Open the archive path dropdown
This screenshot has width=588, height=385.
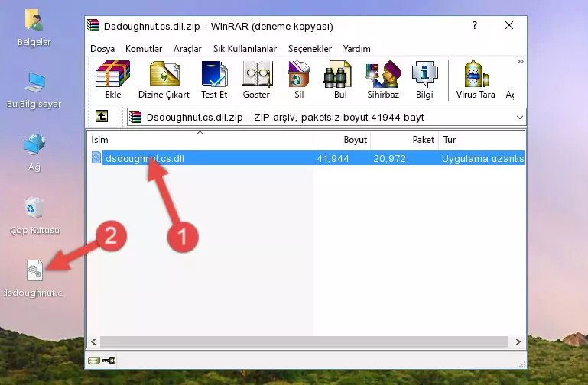[x=519, y=117]
